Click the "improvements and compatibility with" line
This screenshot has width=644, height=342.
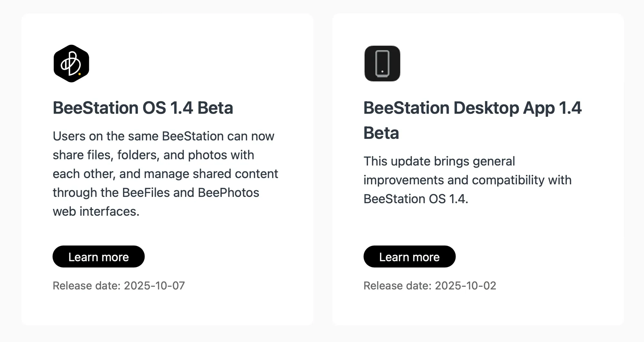[x=467, y=180]
